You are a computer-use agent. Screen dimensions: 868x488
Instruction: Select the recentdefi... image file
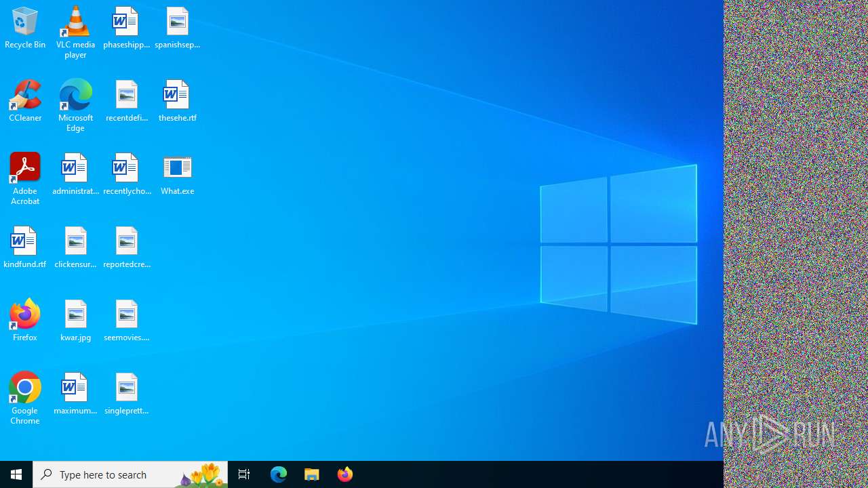126,101
